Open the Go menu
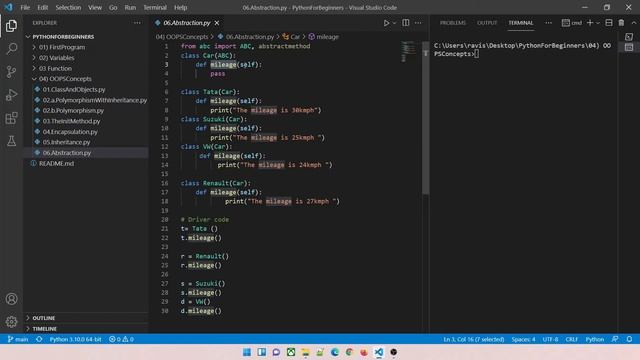Screen dimensions: 640x360 113,7
